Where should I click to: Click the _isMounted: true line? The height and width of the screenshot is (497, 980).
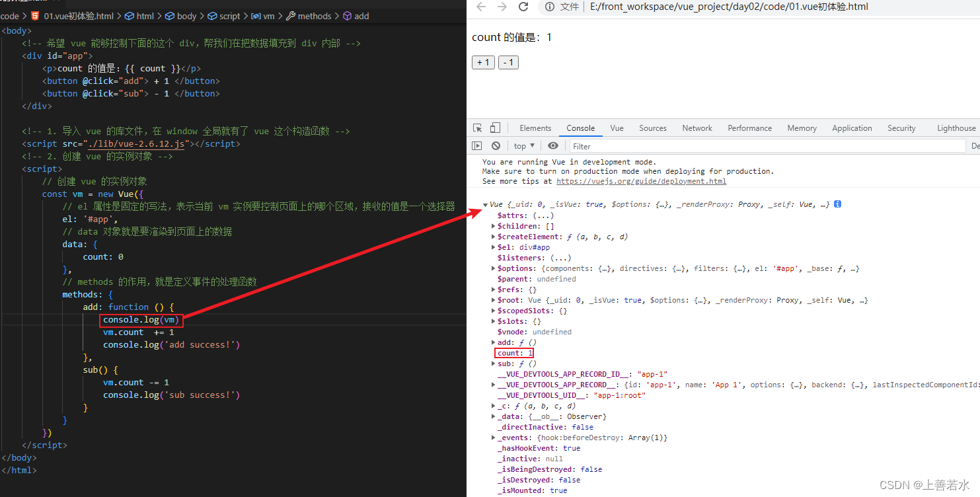pos(532,490)
